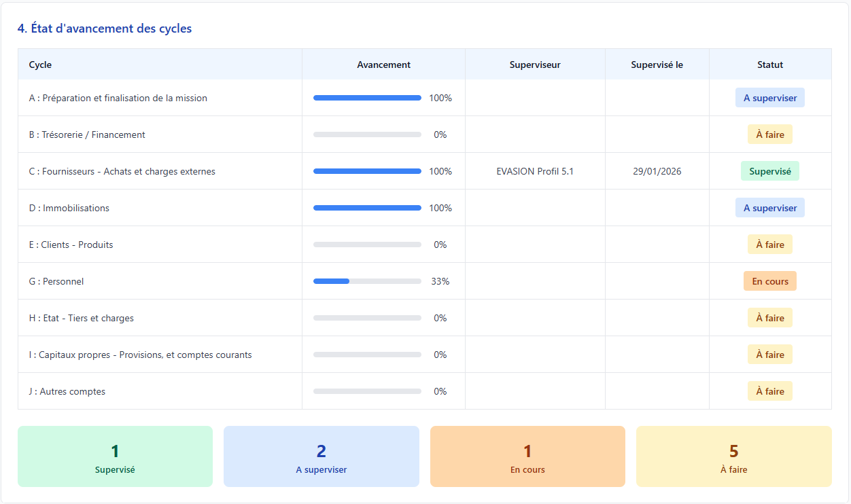Click the 'À faire' status of Trésorerie / Financement

click(x=770, y=134)
